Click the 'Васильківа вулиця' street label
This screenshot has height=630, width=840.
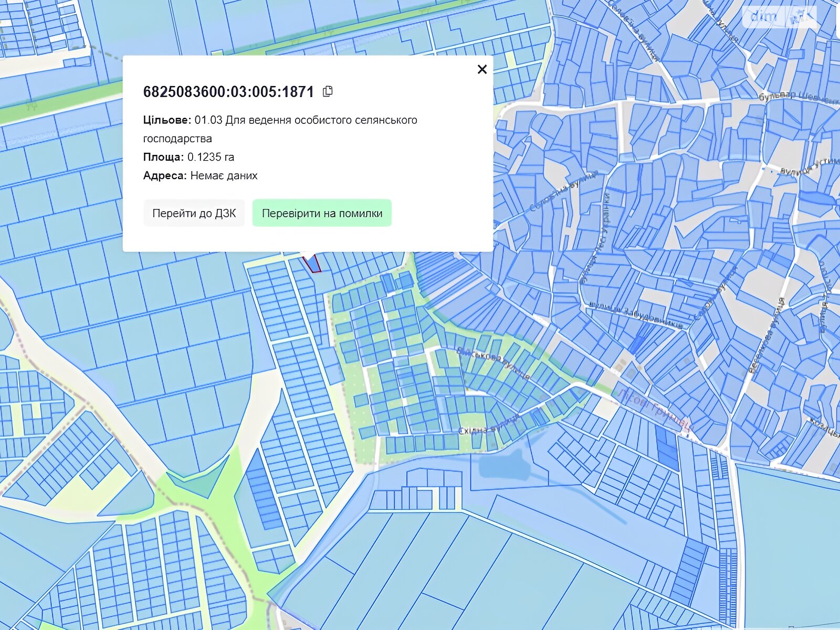(493, 361)
